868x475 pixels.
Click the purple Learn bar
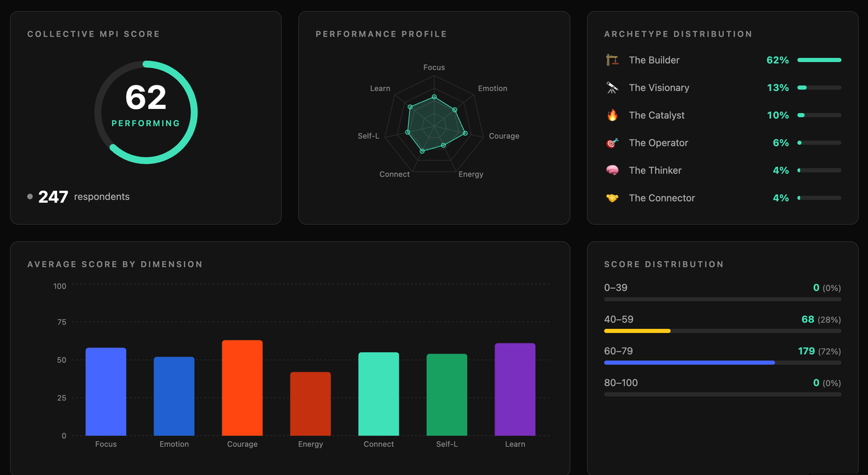tap(515, 390)
